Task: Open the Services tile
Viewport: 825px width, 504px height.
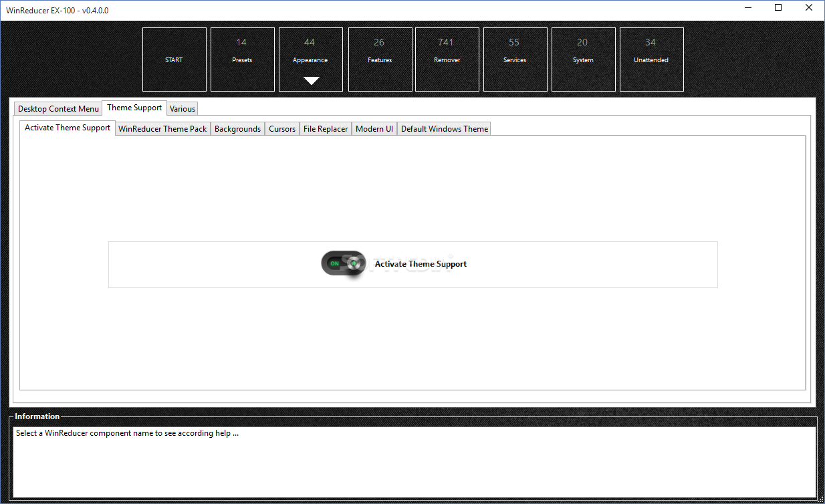Action: (x=515, y=59)
